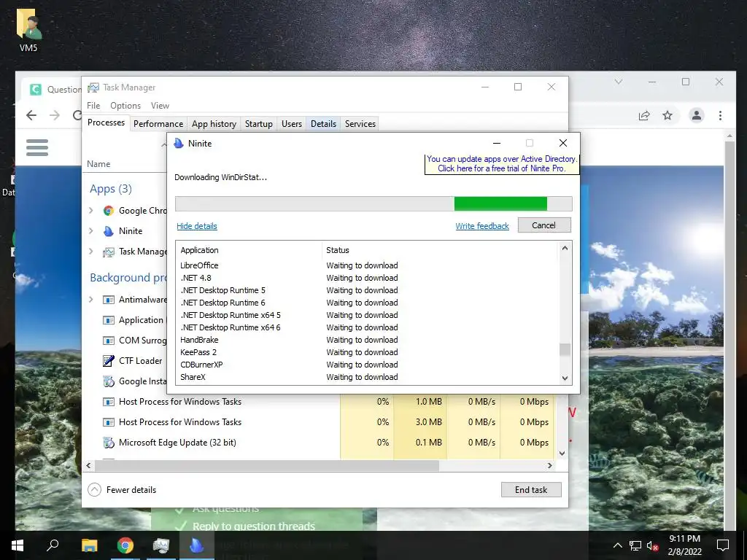The height and width of the screenshot is (560, 747).
Task: Click the muted volume tray icon
Action: [x=653, y=545]
